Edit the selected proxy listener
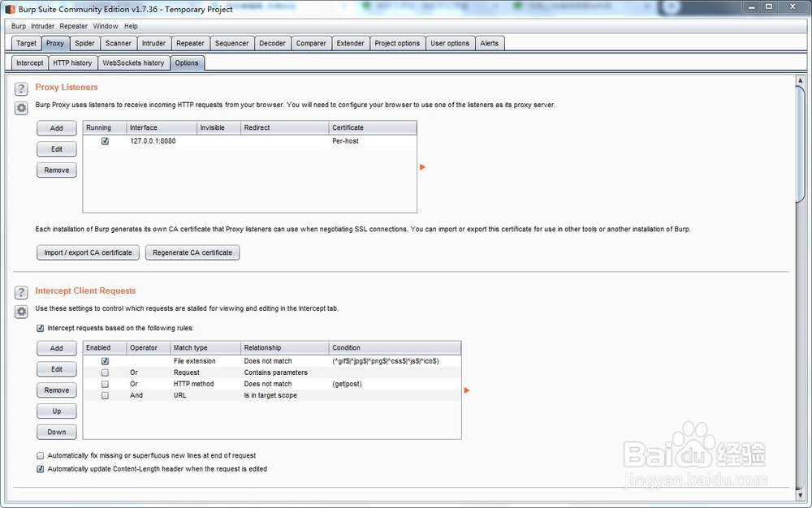 coord(57,149)
